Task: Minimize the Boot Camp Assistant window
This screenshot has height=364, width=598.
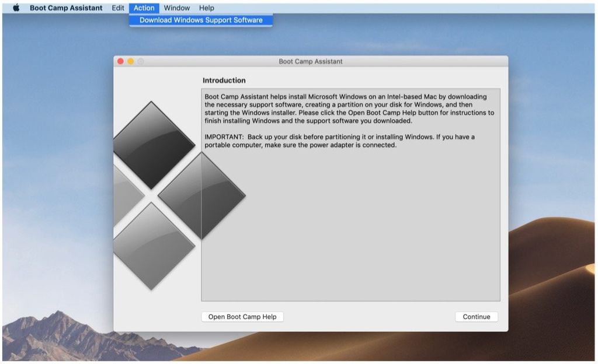Action: coord(130,61)
